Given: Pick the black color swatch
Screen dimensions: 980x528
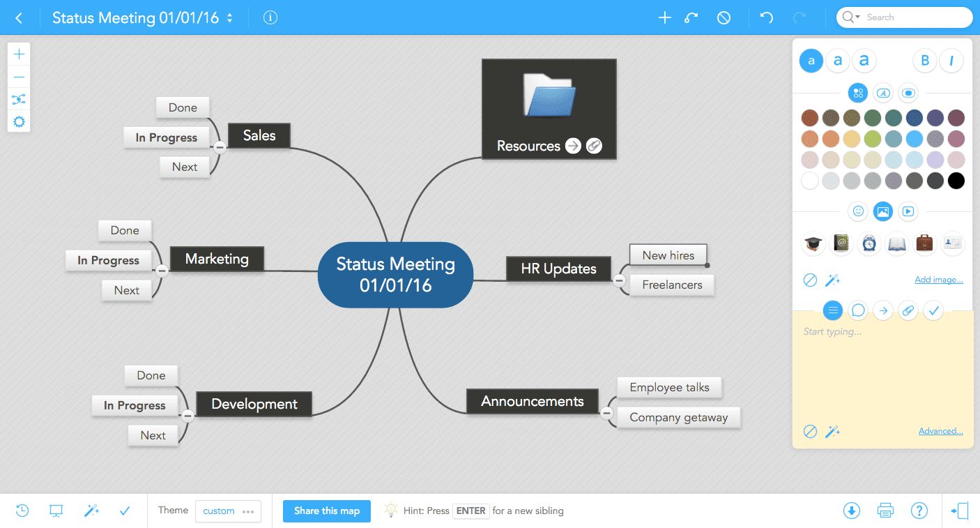Looking at the screenshot, I should click(x=956, y=181).
